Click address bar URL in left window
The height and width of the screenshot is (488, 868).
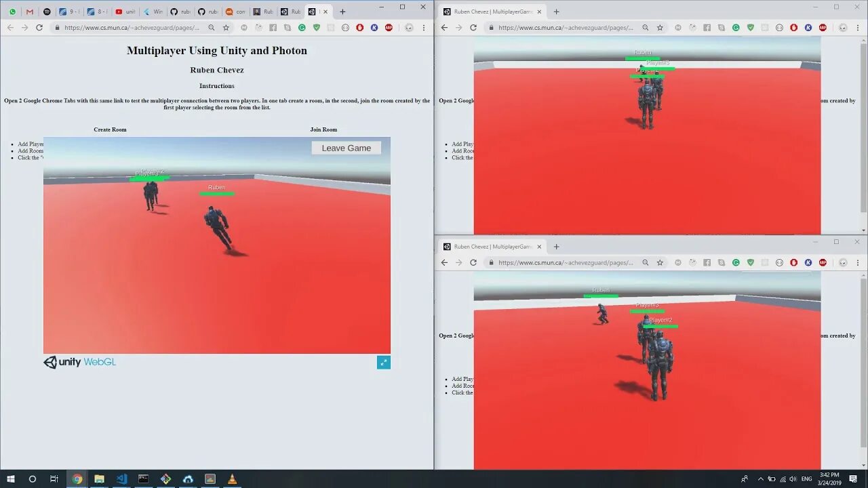click(x=132, y=28)
